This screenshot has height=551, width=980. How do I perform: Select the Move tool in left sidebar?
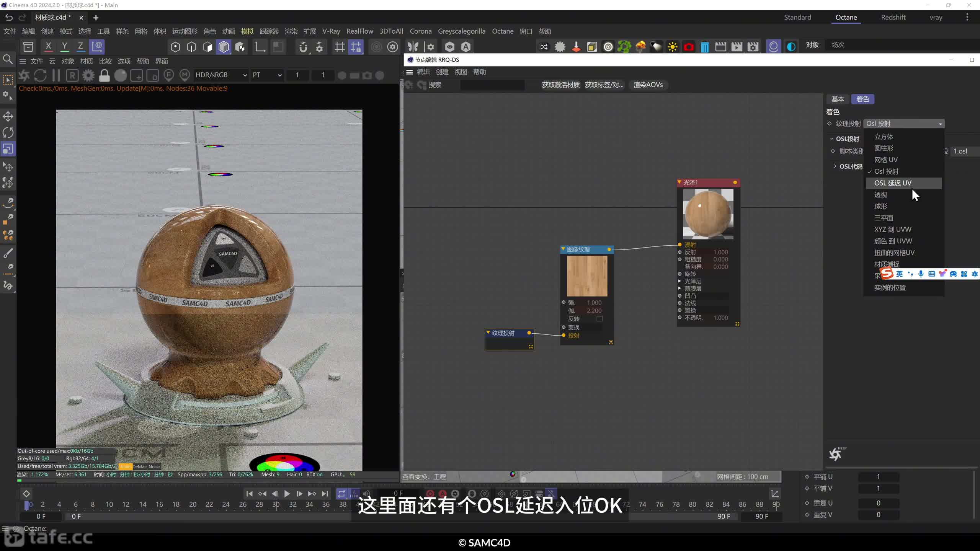(8, 116)
